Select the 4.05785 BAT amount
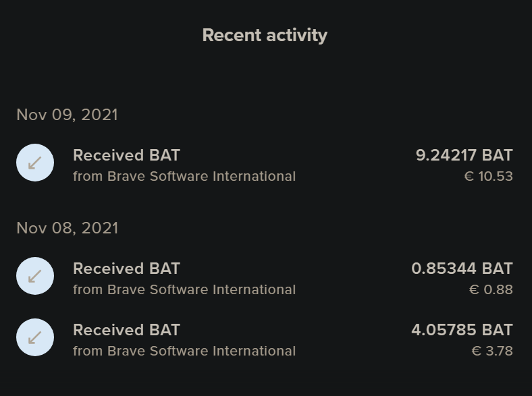The width and height of the screenshot is (532, 396). pos(462,330)
